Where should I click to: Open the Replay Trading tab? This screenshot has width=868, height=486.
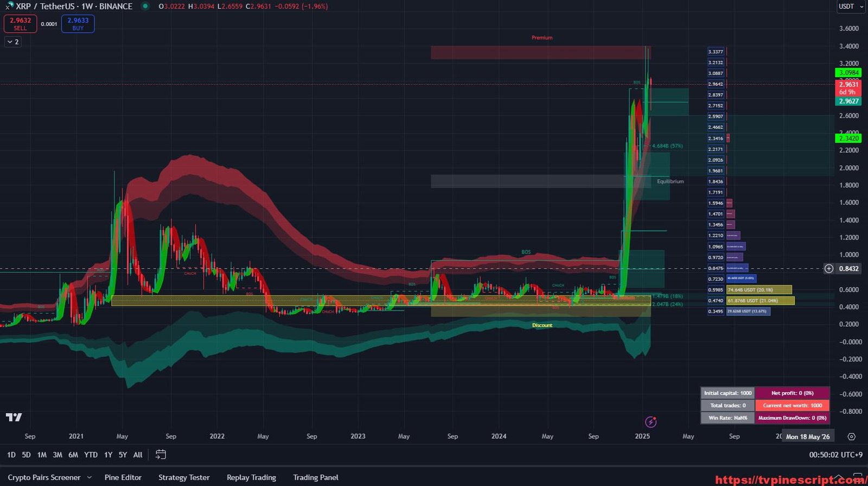(251, 477)
